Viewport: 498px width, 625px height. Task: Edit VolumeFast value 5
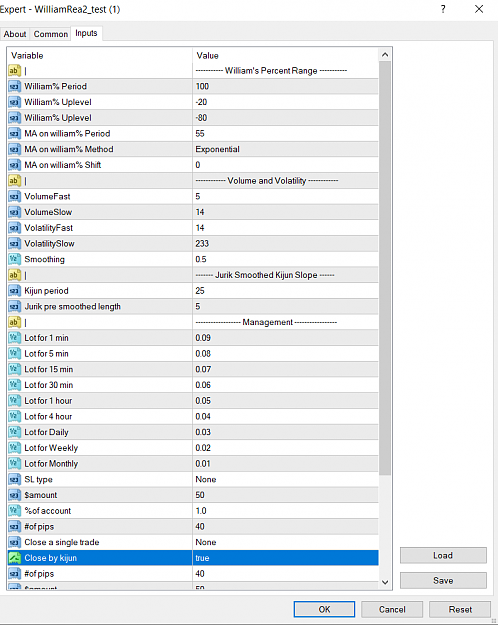click(x=285, y=197)
